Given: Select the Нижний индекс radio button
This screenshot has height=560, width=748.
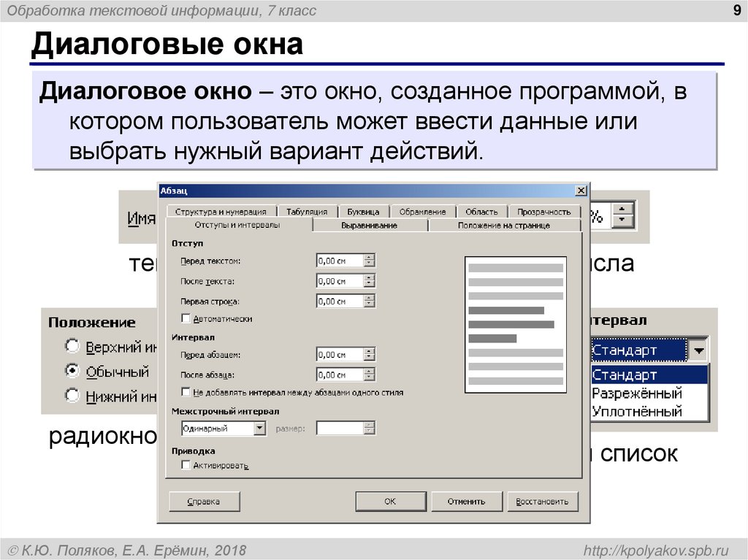Looking at the screenshot, I should pos(72,395).
